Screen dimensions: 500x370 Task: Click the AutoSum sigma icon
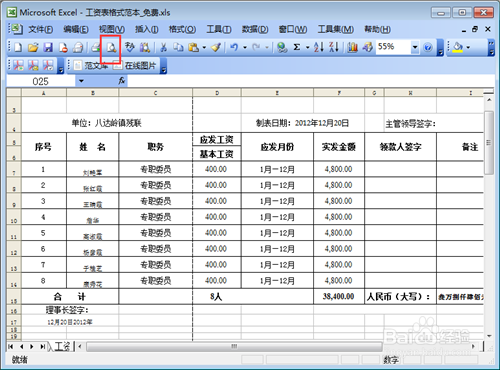pyautogui.click(x=297, y=48)
